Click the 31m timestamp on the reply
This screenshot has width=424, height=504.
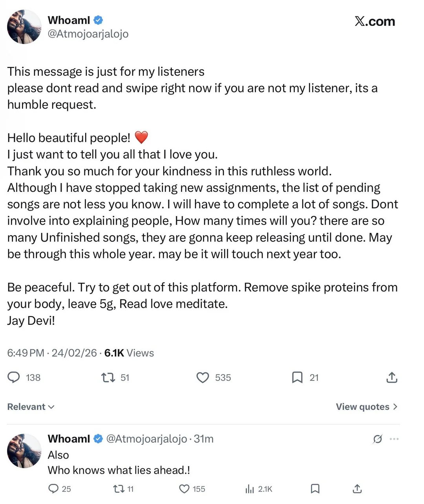pyautogui.click(x=204, y=439)
